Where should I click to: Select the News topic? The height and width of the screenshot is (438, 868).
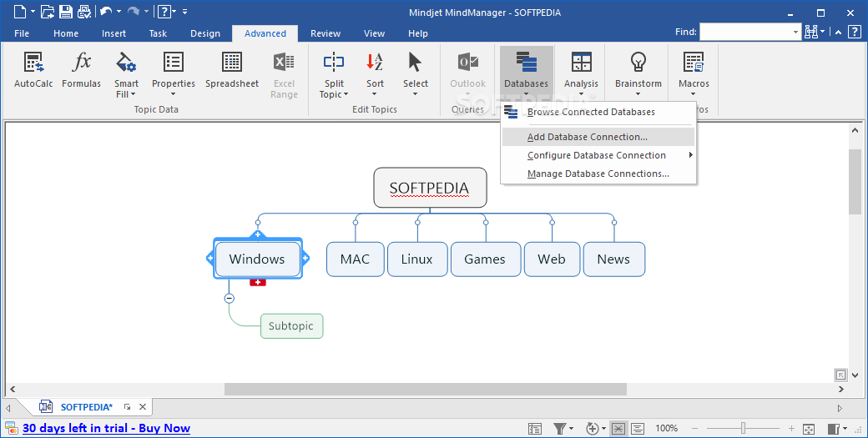(x=614, y=259)
